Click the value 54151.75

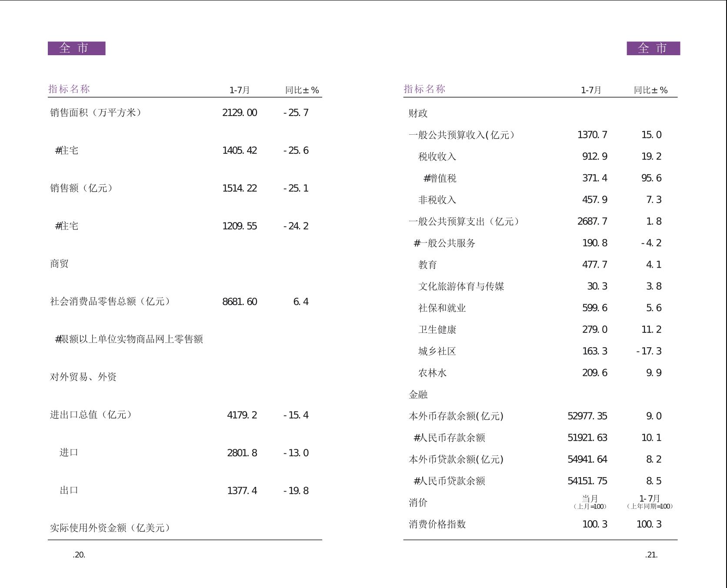coord(587,481)
